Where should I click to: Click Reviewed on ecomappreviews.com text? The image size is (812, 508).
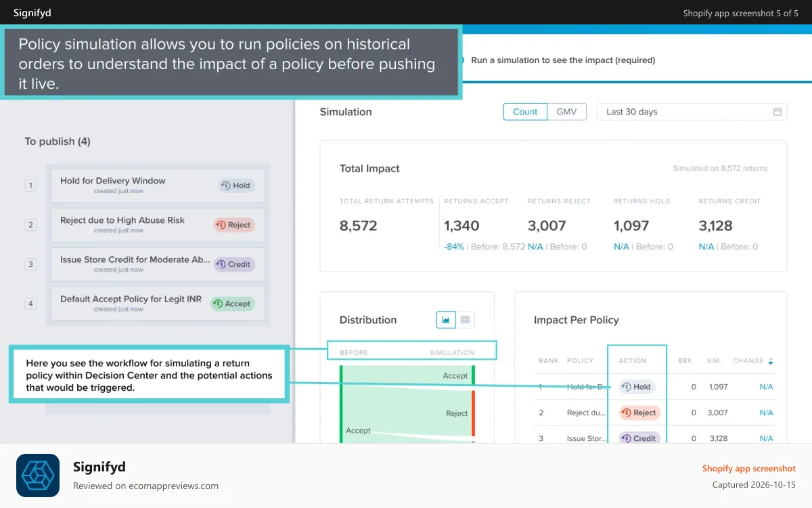tap(145, 486)
